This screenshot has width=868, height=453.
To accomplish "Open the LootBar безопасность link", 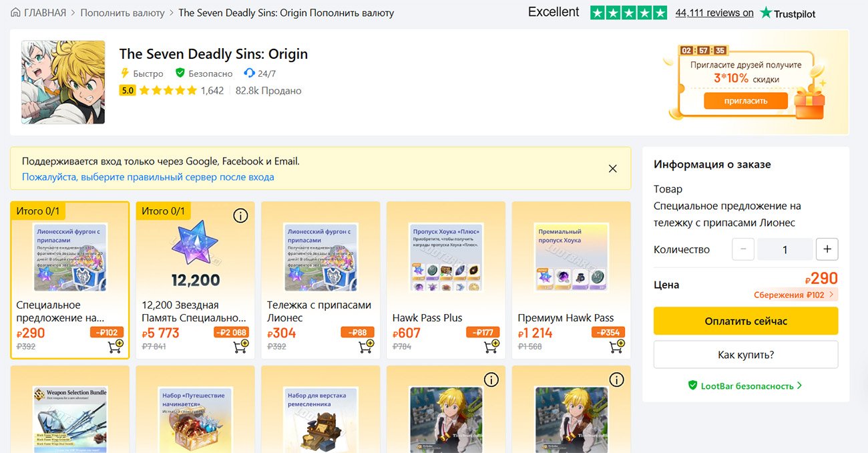I will coord(746,386).
